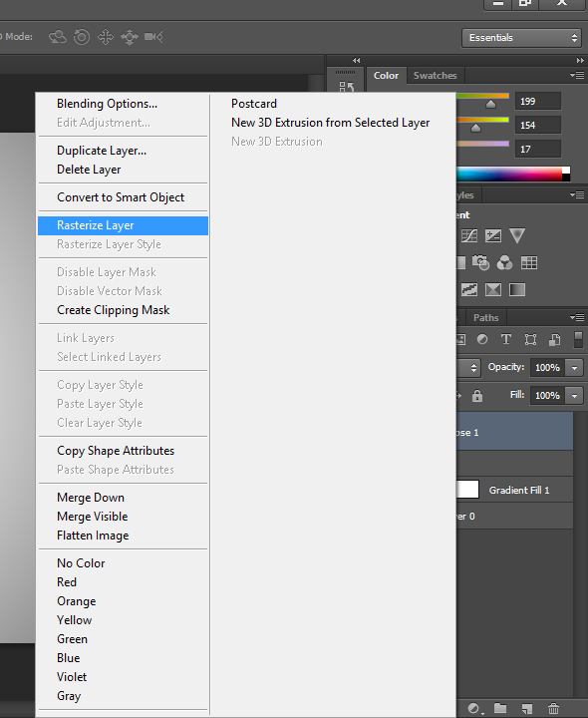
Task: Click the green value field showing 154
Action: [x=537, y=125]
